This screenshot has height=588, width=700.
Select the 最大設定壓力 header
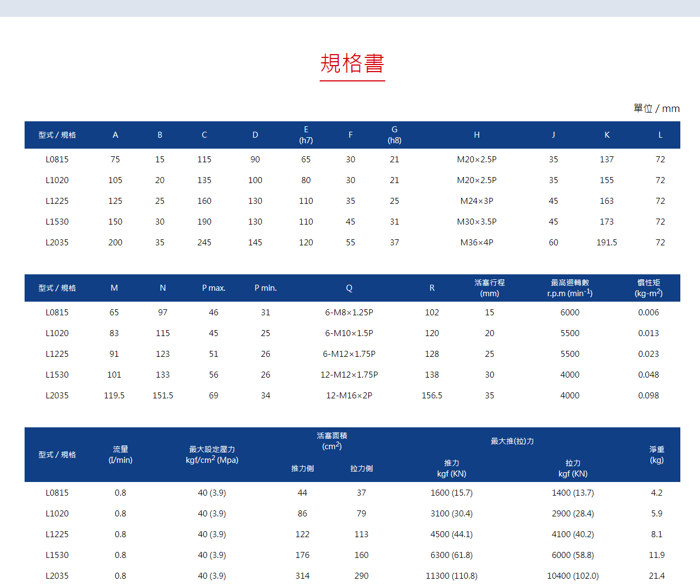tap(212, 454)
